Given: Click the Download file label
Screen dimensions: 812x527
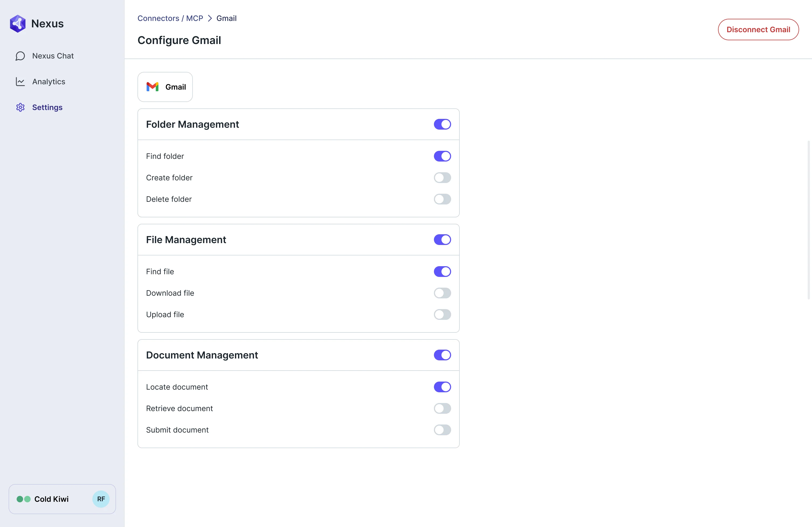Looking at the screenshot, I should (x=170, y=293).
